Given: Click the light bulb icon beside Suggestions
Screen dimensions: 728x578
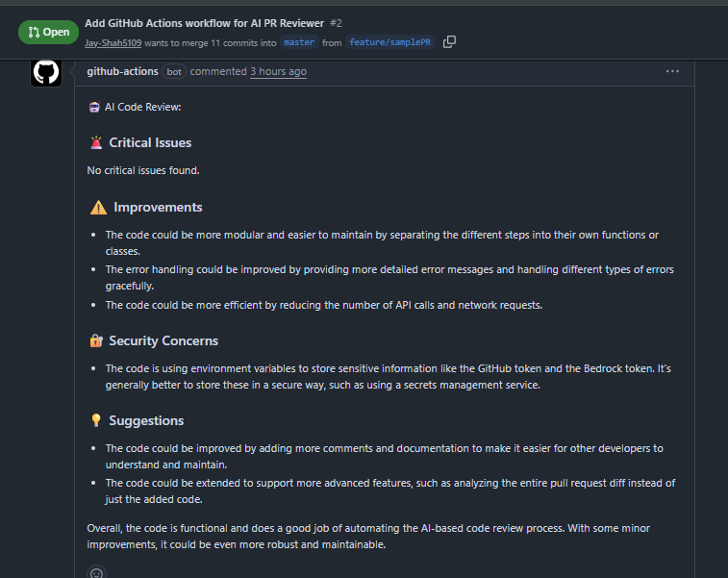Looking at the screenshot, I should [96, 420].
